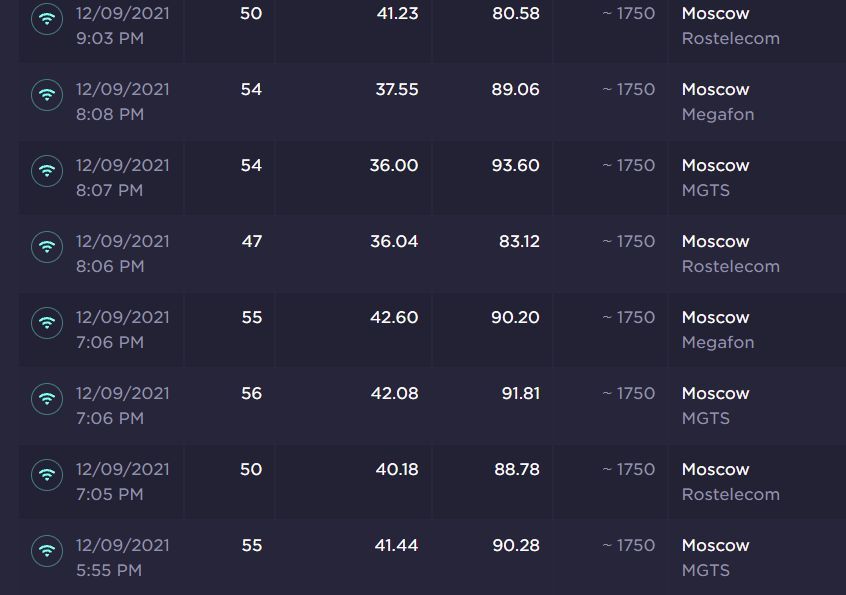
Task: Click upload speed 91.81 value
Action: click(x=520, y=394)
